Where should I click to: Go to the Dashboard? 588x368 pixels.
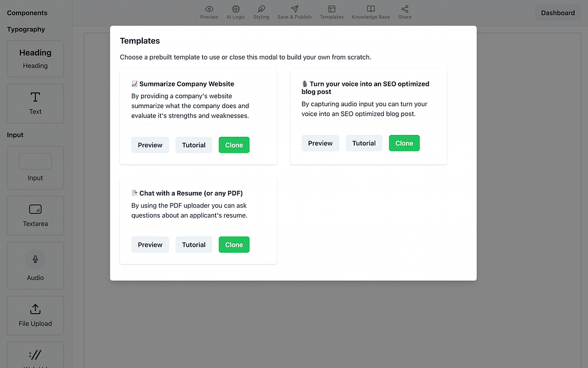557,12
